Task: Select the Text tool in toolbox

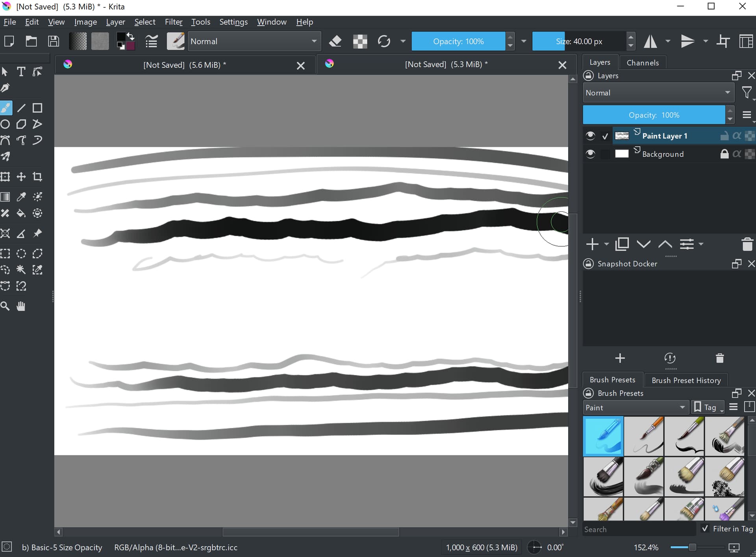Action: pos(21,72)
